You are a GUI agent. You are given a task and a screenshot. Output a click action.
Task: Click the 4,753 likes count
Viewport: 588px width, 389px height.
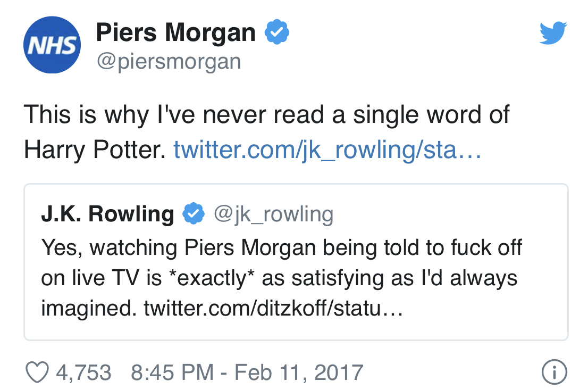pyautogui.click(x=83, y=372)
